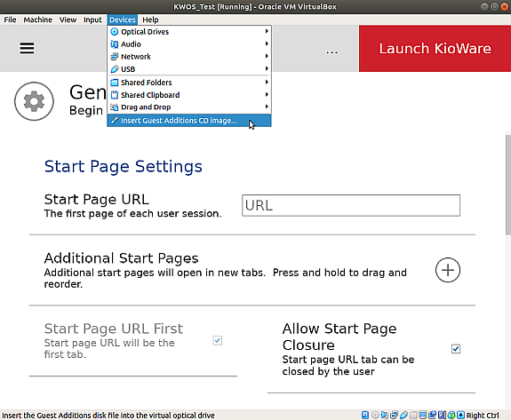The width and height of the screenshot is (511, 420).
Task: Click the Right Ctrl host key indicator
Action: pyautogui.click(x=483, y=416)
